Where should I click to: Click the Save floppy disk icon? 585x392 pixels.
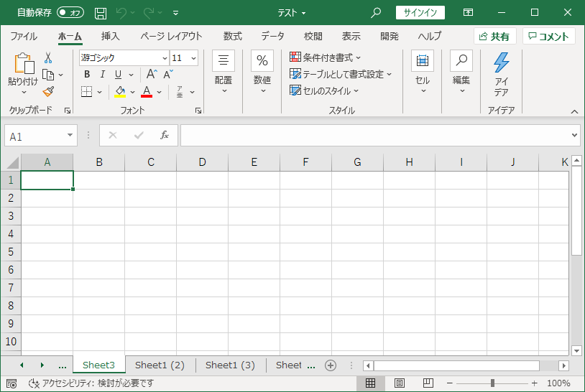(101, 13)
